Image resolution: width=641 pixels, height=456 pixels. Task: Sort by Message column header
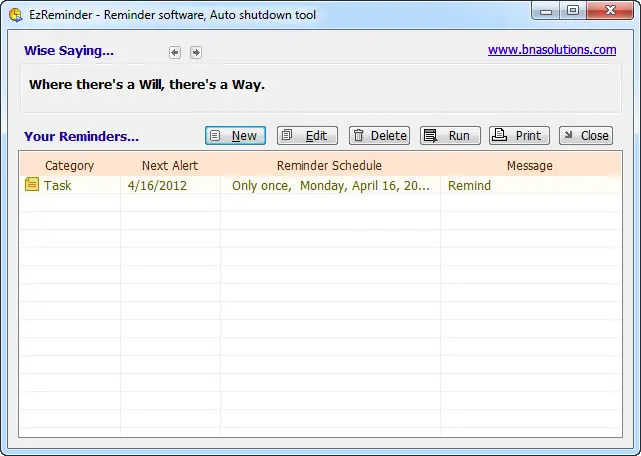click(530, 165)
